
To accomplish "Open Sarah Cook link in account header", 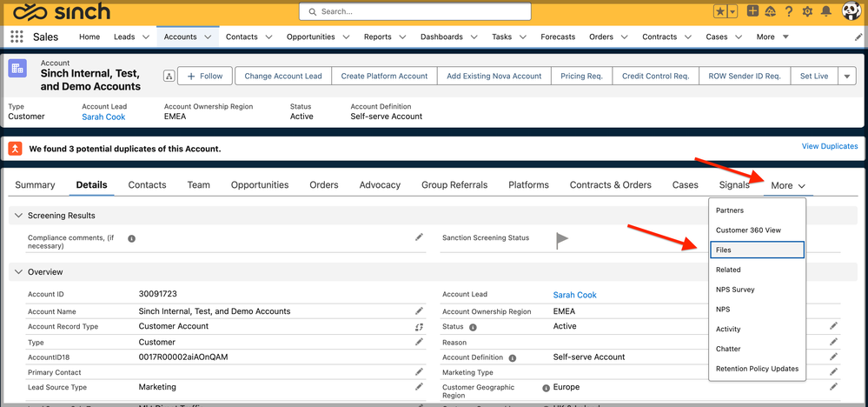I will (x=103, y=117).
